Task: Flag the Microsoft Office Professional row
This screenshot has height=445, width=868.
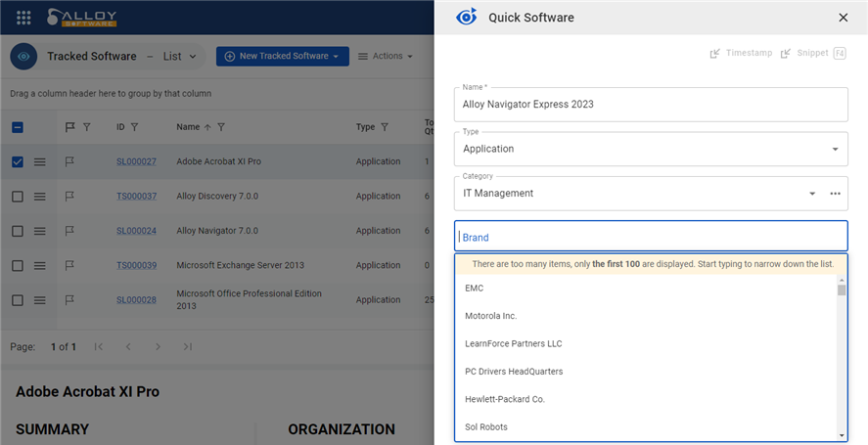Action: click(x=69, y=300)
